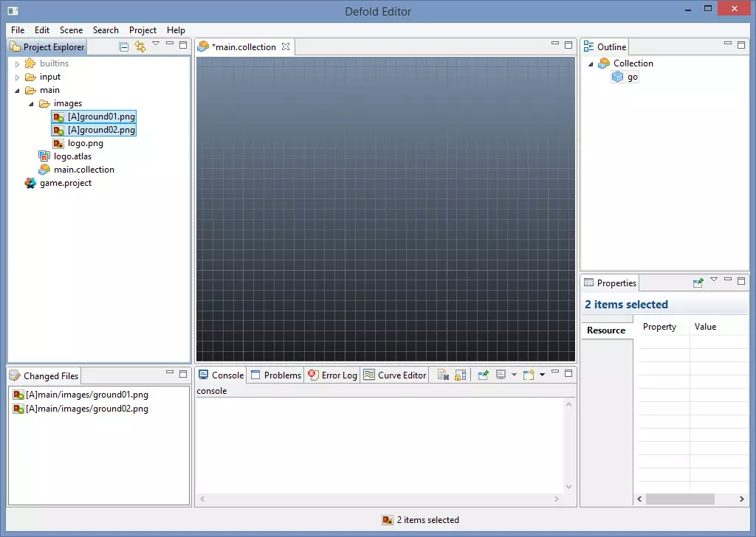This screenshot has height=537, width=756.
Task: Click the Collapse All icon in Project Explorer
Action: point(124,46)
